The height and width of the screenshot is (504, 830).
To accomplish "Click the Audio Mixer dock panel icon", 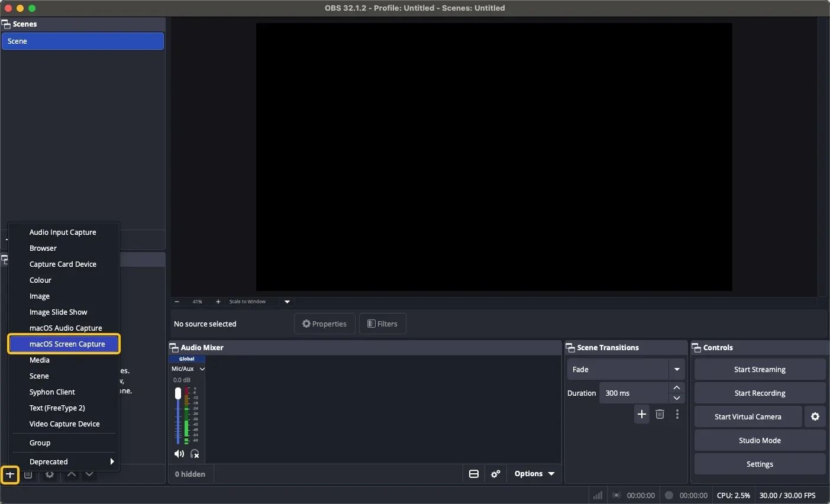I will click(x=174, y=348).
